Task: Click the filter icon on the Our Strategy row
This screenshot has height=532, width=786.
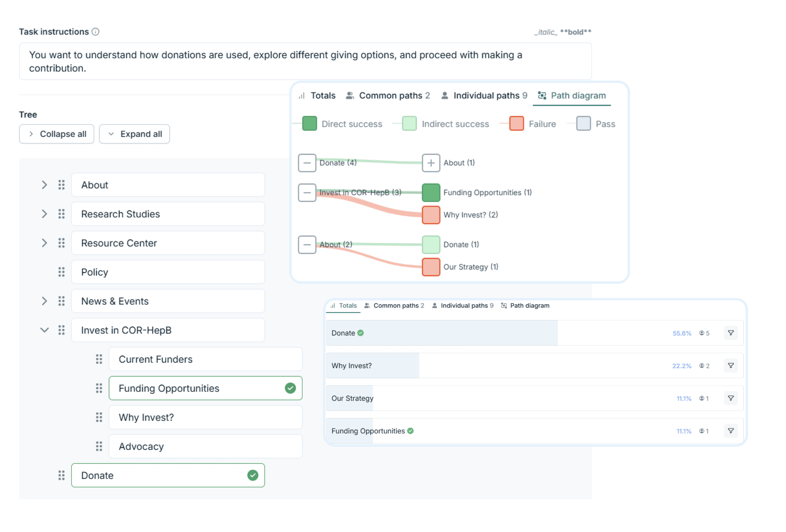Action: pos(731,398)
